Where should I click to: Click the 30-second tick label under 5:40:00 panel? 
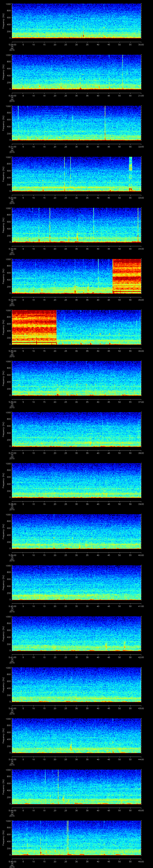(77, 606)
